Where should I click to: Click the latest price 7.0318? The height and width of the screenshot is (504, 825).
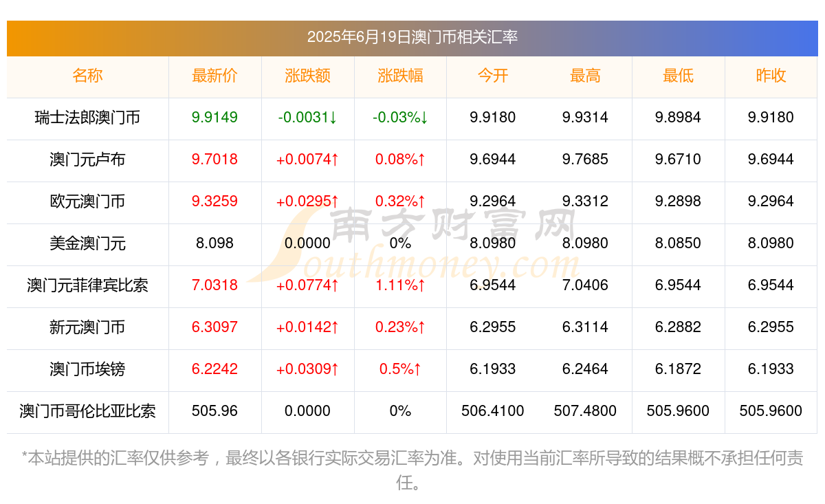click(214, 285)
